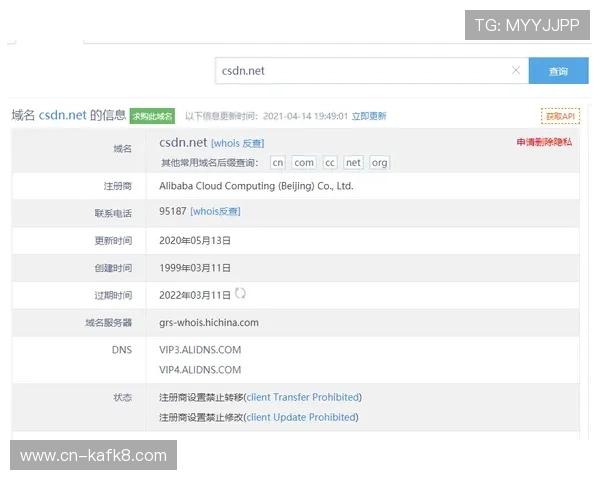
Task: Click the green 求购此域名 badge
Action: coord(152,116)
